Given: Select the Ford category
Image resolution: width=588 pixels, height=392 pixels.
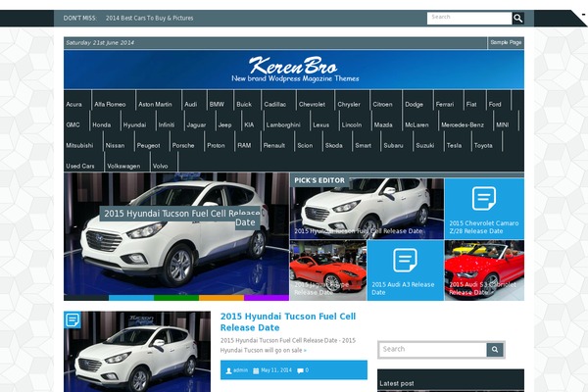Looking at the screenshot, I should coord(495,104).
